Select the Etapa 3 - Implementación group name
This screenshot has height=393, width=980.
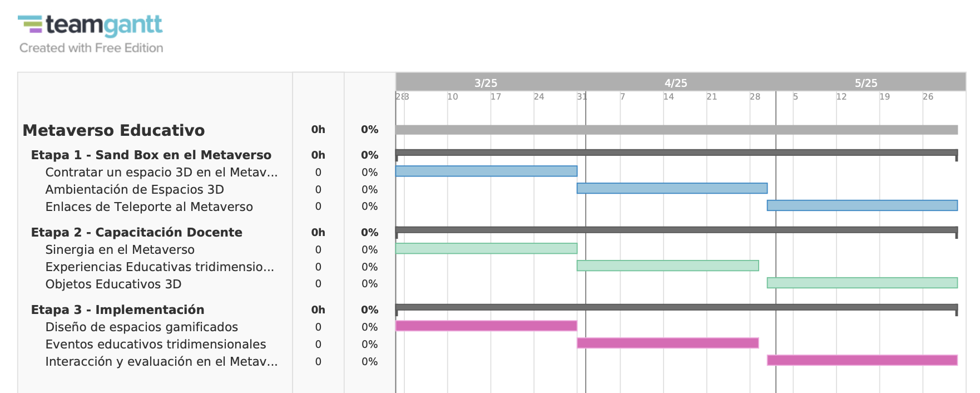(117, 310)
